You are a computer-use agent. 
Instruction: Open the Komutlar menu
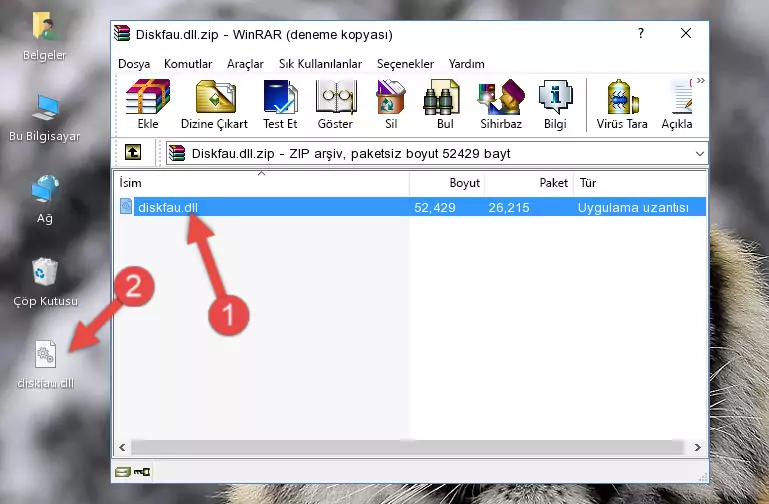(x=188, y=64)
